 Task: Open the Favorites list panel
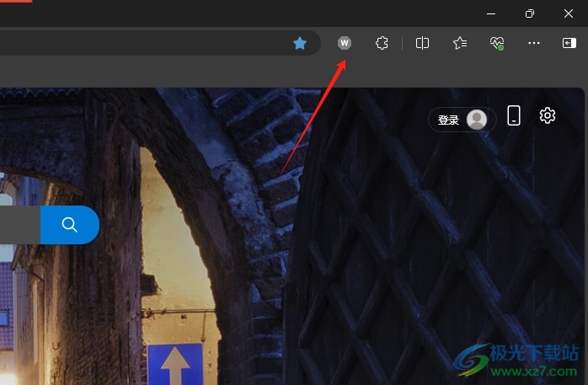(x=460, y=43)
